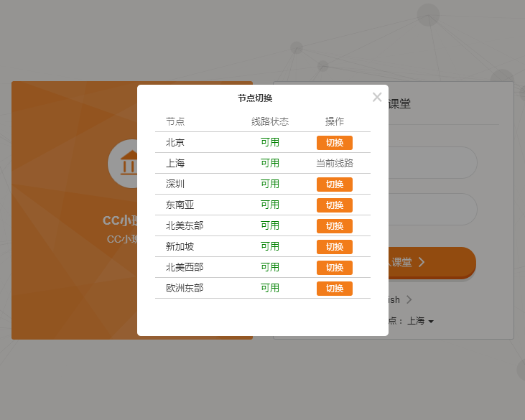This screenshot has height=420, width=525.
Task: Click the English language chevron link
Action: [409, 299]
